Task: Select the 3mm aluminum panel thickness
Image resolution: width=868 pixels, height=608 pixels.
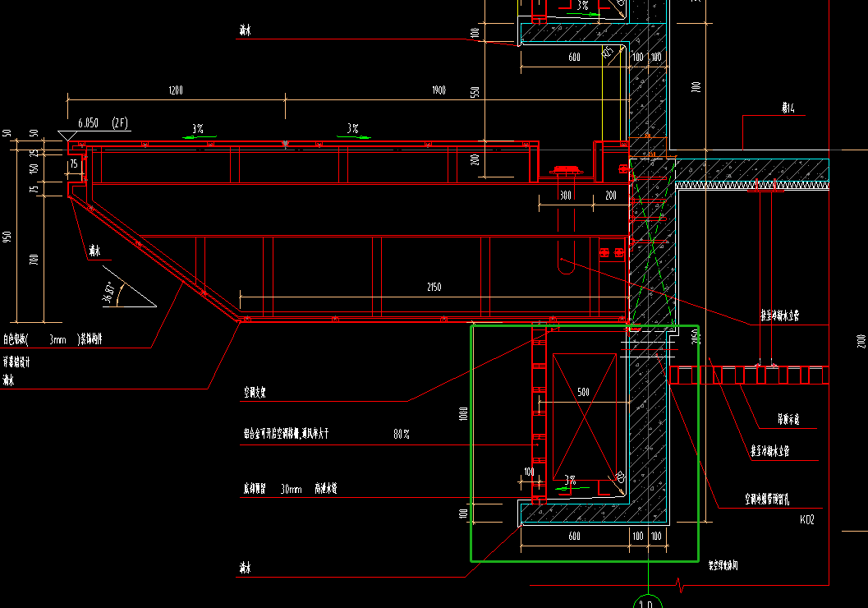Action: click(57, 339)
